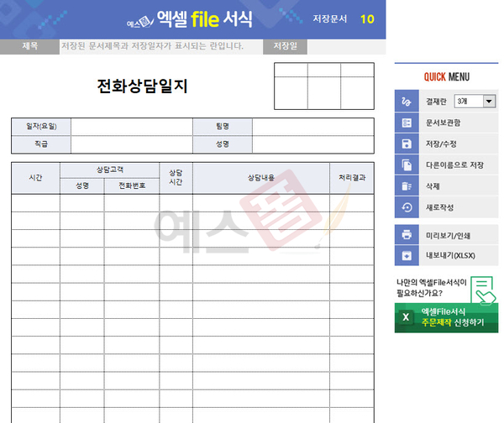Click the 새로작성 refresh icon

407,207
